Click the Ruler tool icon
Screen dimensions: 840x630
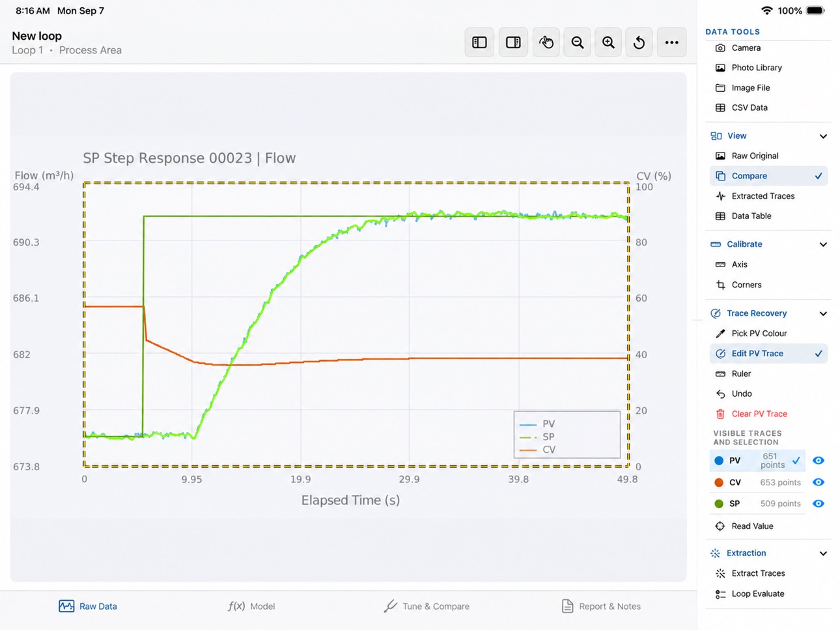click(x=720, y=374)
